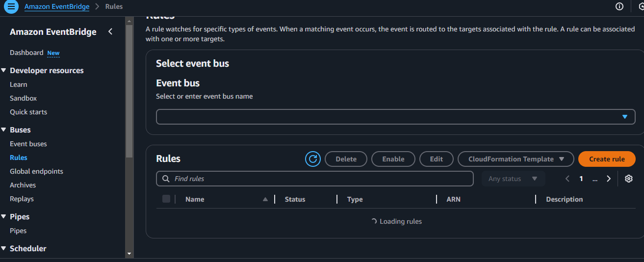Click the Create rule button
644x262 pixels.
click(607, 159)
